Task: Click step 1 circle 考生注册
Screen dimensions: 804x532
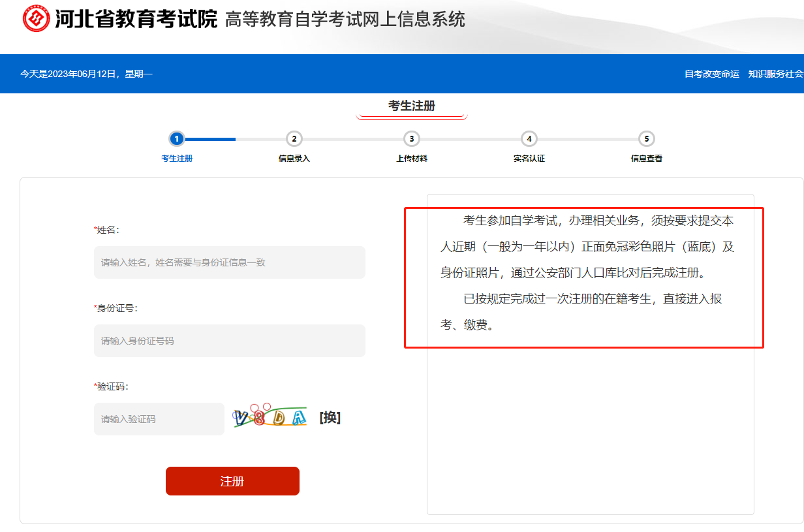Action: (x=176, y=138)
